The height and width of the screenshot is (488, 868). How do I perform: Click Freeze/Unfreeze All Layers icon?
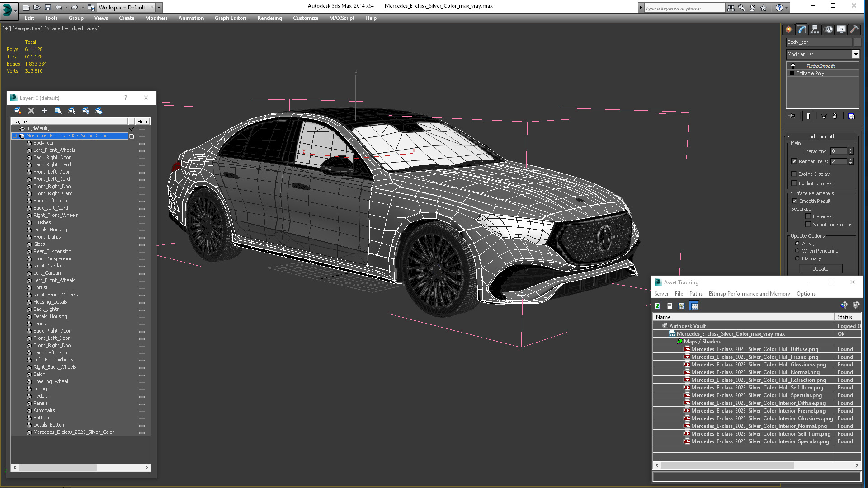99,111
